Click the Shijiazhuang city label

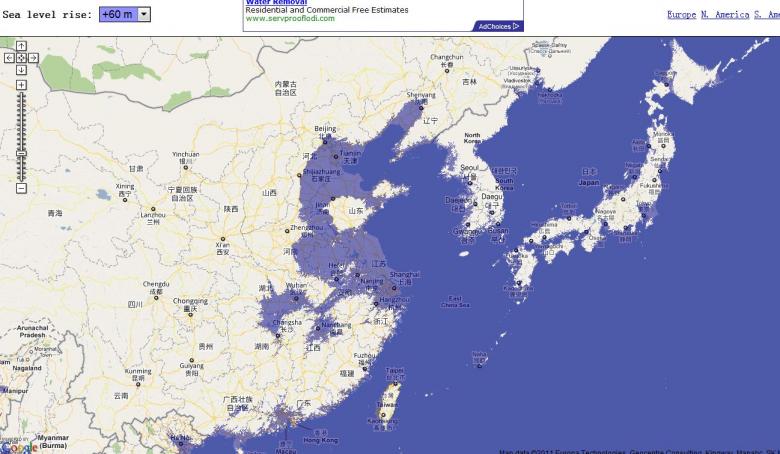(321, 172)
